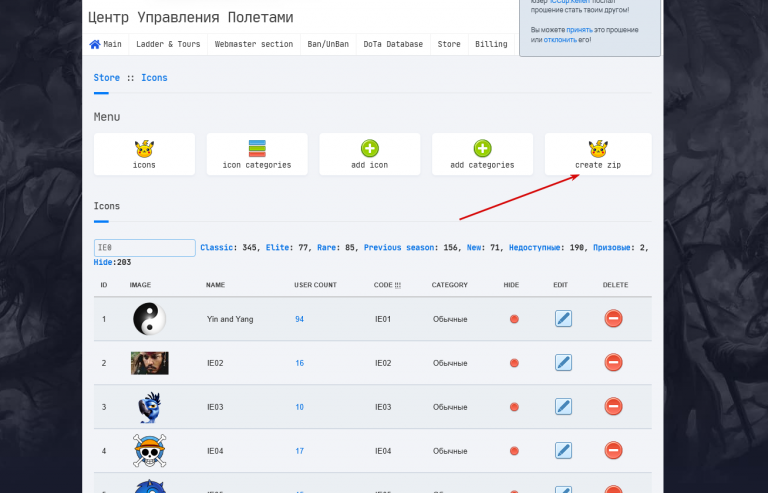The width and height of the screenshot is (768, 493).
Task: Filter by Elite category
Action: pos(278,248)
